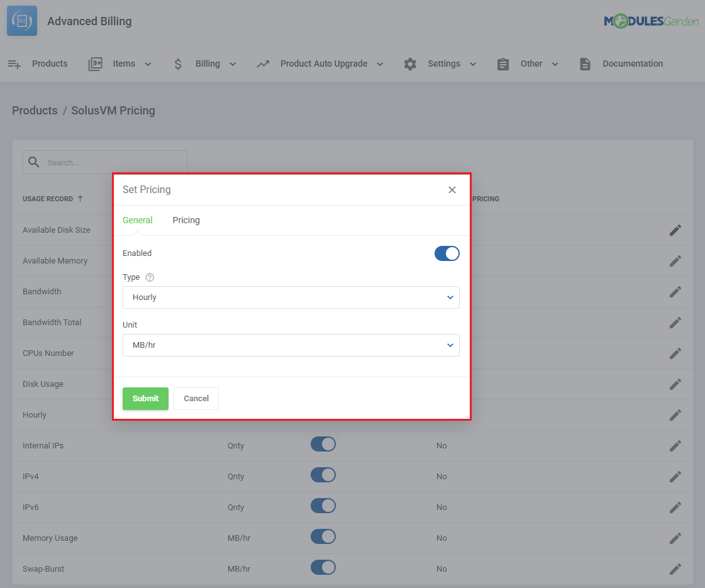The height and width of the screenshot is (588, 705).
Task: Edit pencil for Hourly row
Action: coord(675,415)
